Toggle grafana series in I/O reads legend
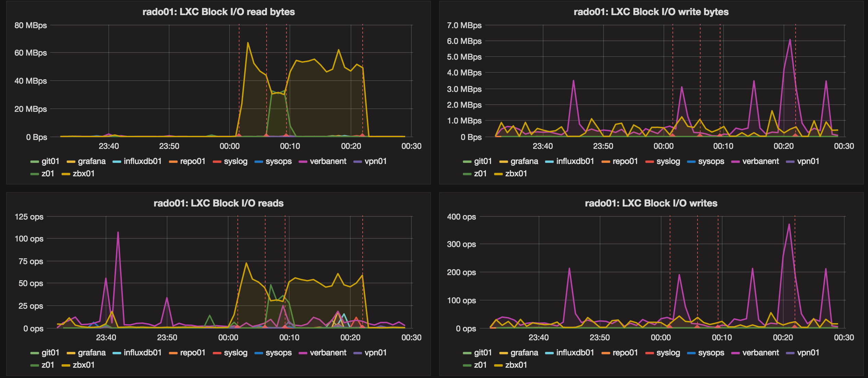 (92, 353)
